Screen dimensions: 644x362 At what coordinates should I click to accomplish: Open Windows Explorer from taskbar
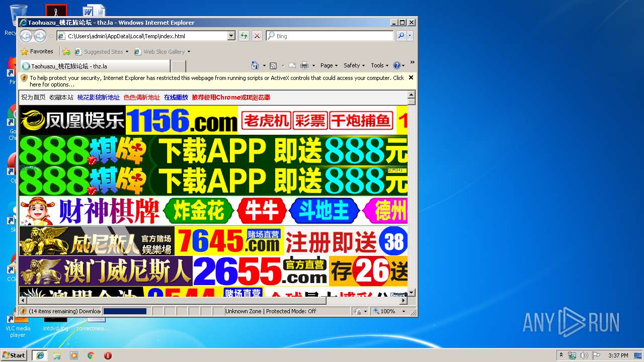pyautogui.click(x=57, y=355)
